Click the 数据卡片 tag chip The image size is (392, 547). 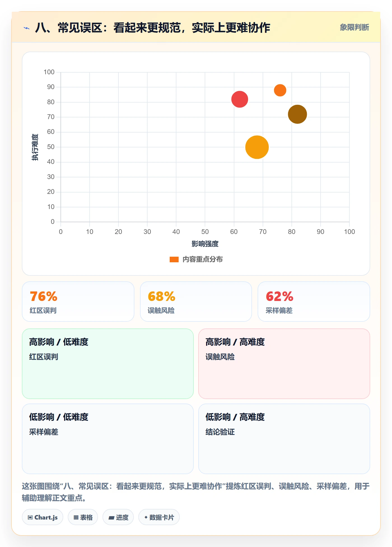pos(159,517)
